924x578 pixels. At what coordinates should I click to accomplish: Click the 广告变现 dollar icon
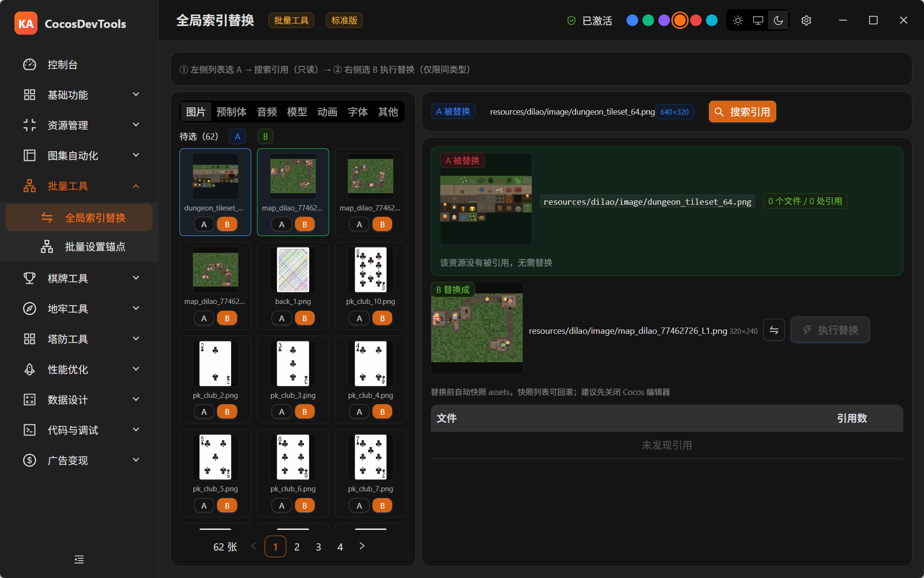click(30, 460)
